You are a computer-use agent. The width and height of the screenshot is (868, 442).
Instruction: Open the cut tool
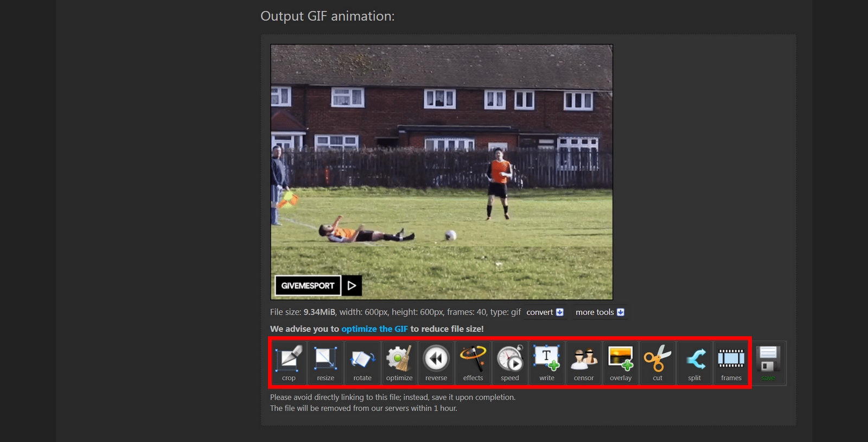pyautogui.click(x=658, y=363)
